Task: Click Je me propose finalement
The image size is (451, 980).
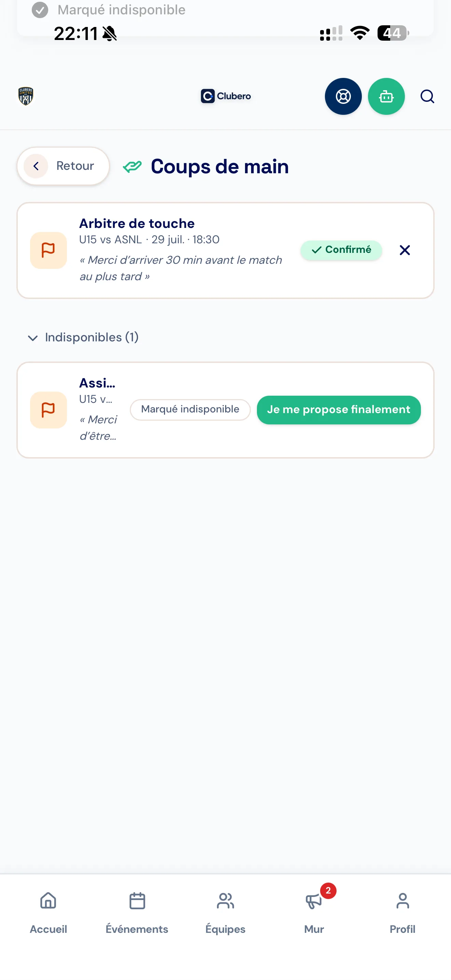Action: [339, 410]
